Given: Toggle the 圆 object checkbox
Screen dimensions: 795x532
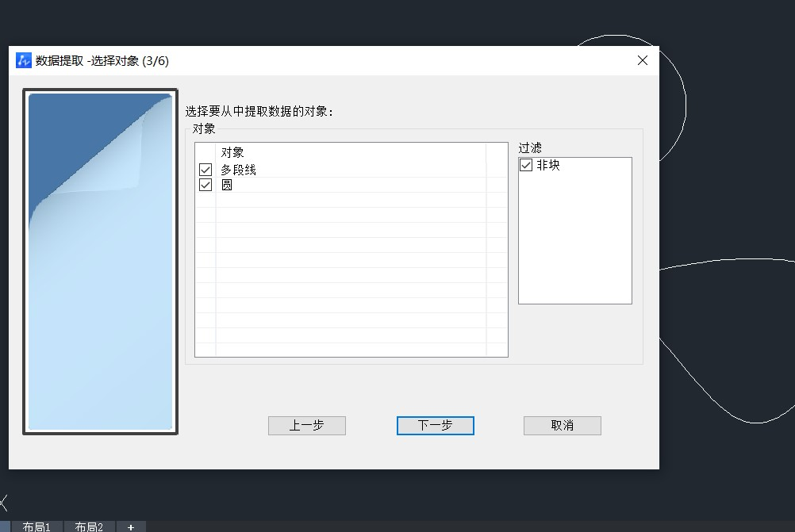Looking at the screenshot, I should (205, 185).
